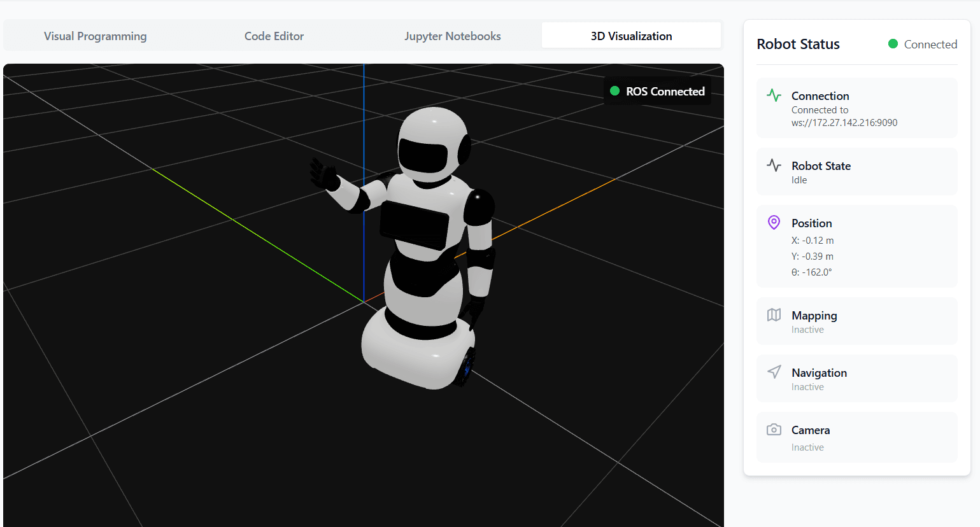This screenshot has width=980, height=527.
Task: Toggle the ROS Connected badge
Action: click(657, 91)
